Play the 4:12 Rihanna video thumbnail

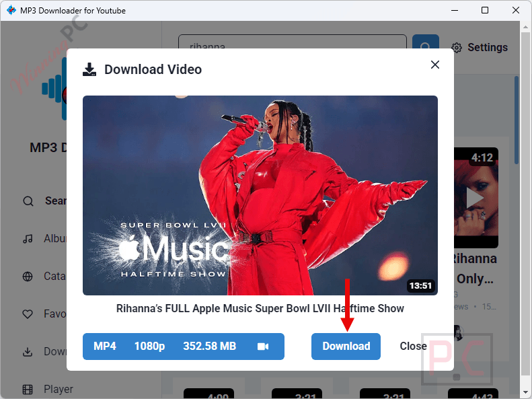[x=476, y=198]
